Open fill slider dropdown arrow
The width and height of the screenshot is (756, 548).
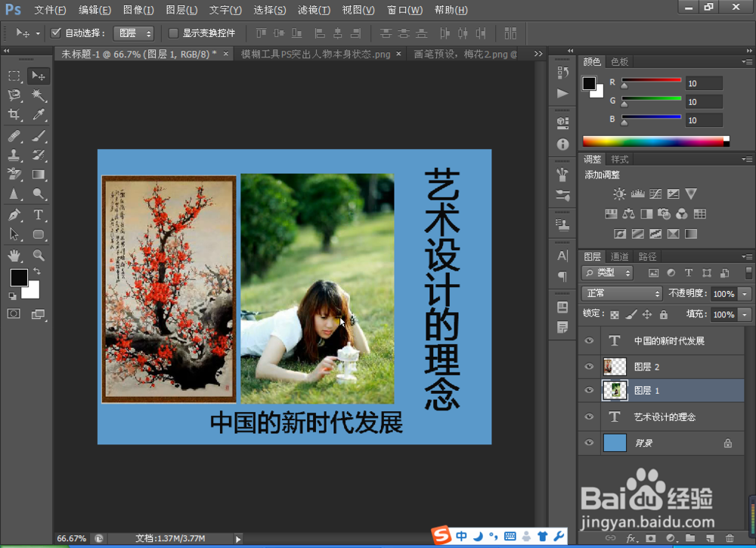click(x=745, y=314)
